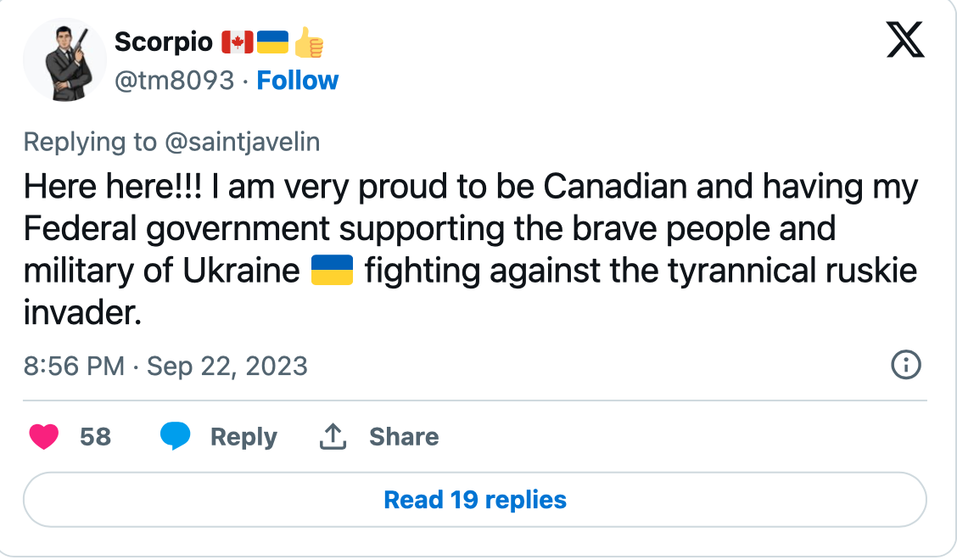Click the Share text label
The image size is (957, 560).
click(x=404, y=437)
